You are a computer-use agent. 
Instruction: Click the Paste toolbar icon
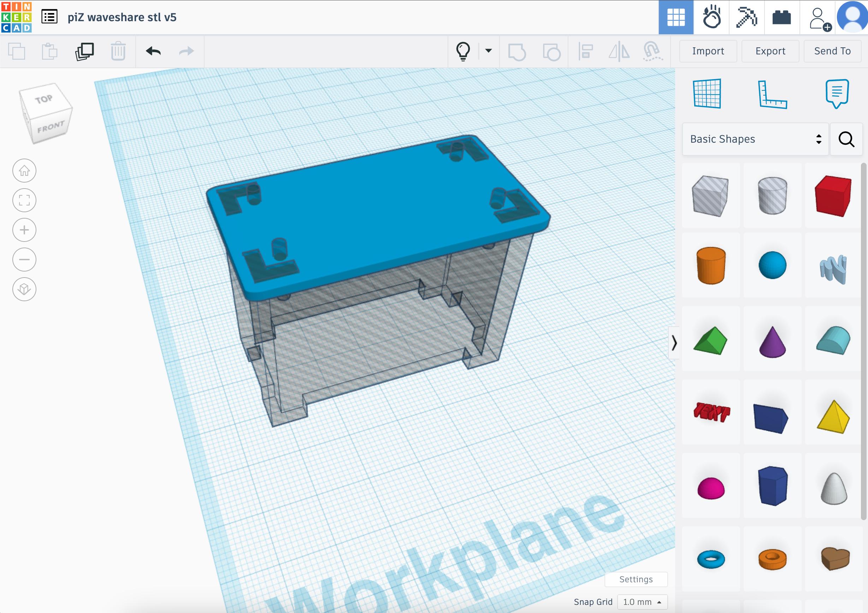point(49,51)
